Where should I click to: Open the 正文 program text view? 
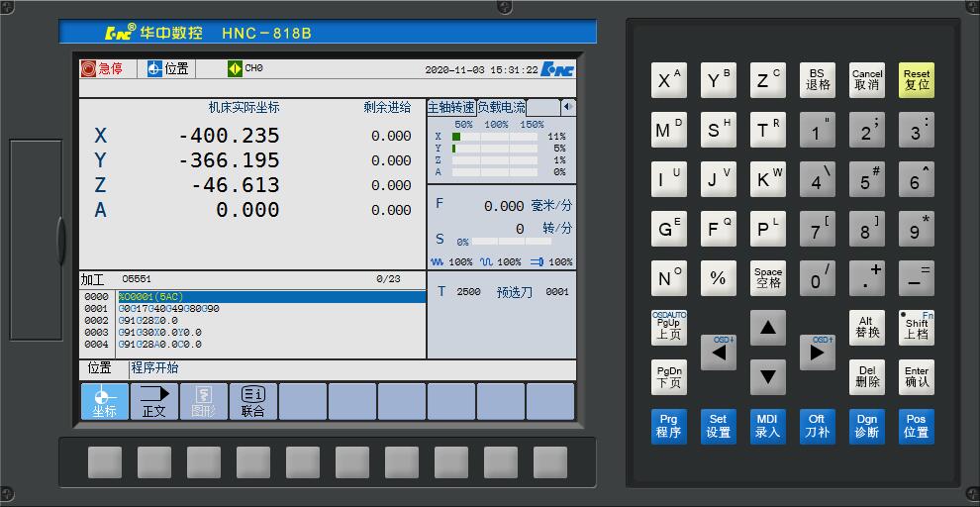(x=154, y=401)
